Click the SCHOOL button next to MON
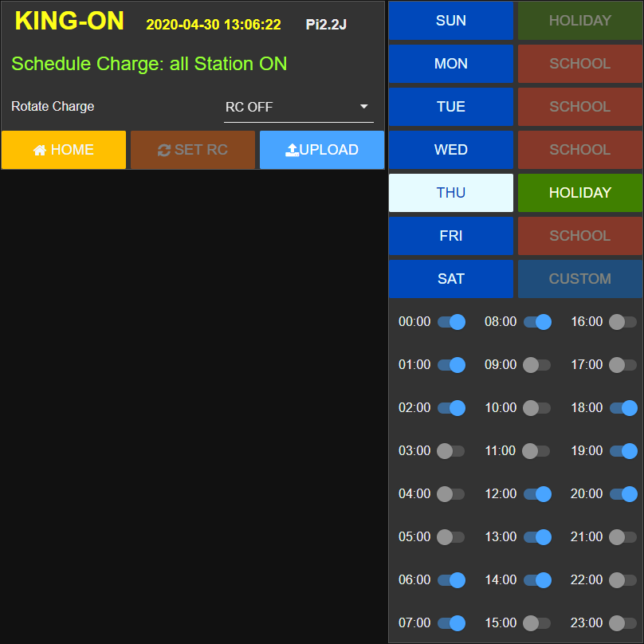 (x=579, y=64)
